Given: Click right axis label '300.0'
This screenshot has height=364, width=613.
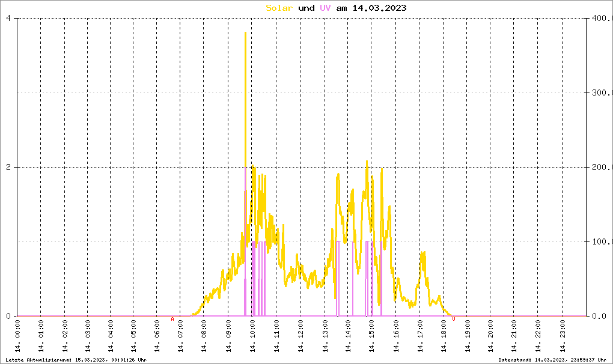Looking at the screenshot, I should click(602, 93).
